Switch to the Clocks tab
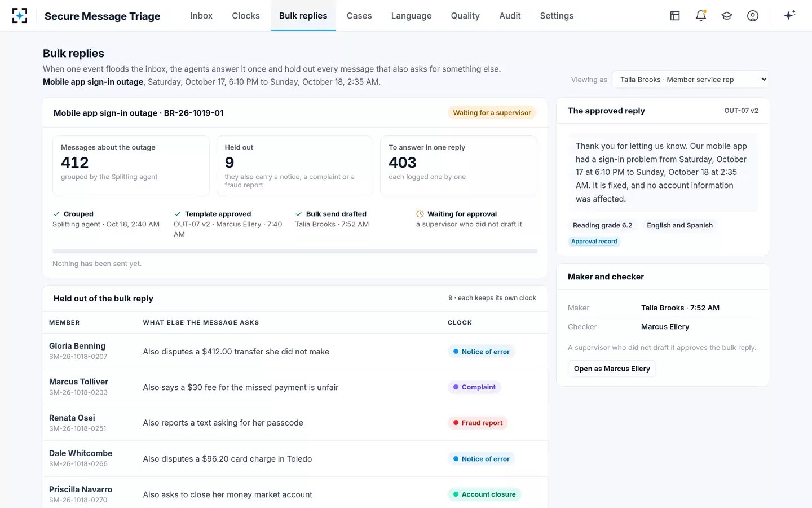 click(x=246, y=16)
